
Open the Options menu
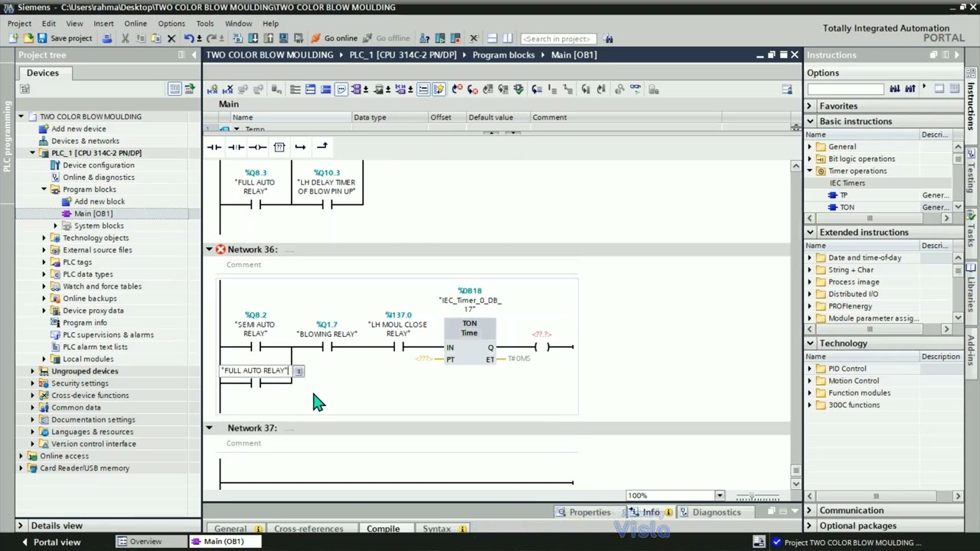point(171,24)
